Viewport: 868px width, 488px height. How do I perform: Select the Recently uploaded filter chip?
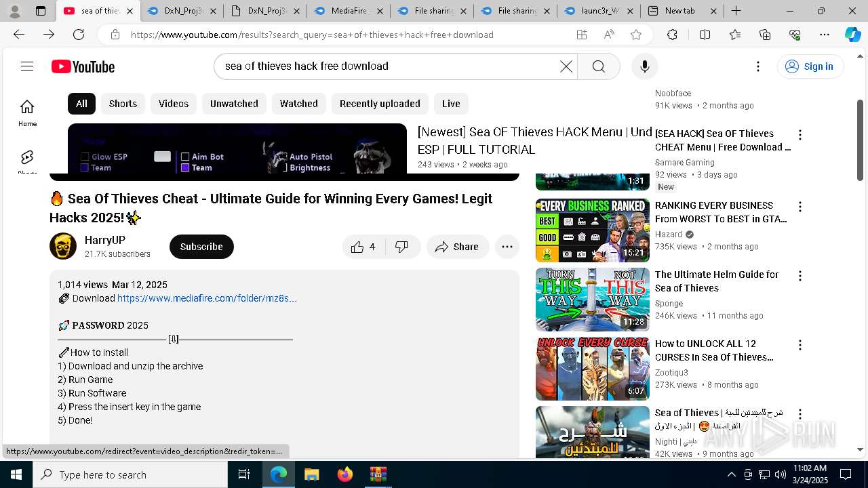point(380,104)
